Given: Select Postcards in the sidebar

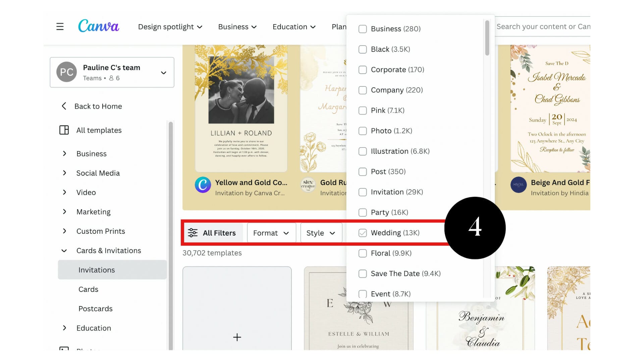Looking at the screenshot, I should pyautogui.click(x=96, y=308).
